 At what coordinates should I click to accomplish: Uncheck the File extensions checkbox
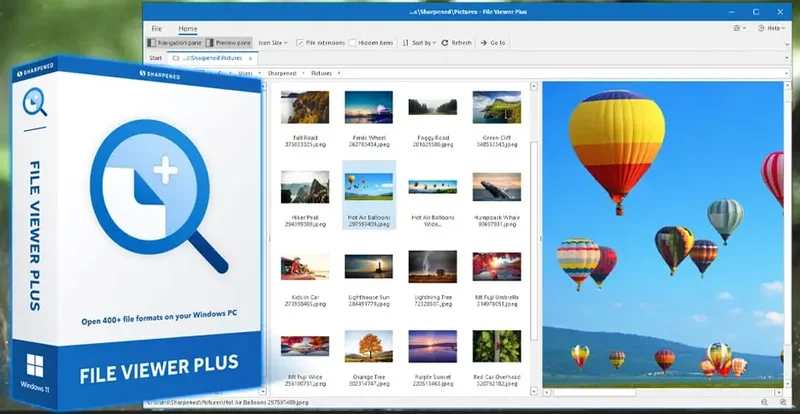tap(300, 43)
